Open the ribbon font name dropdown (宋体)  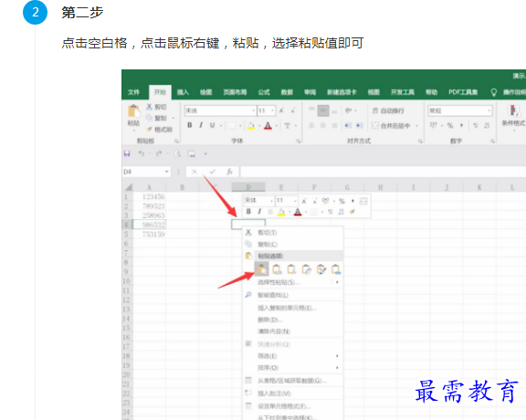pos(253,110)
